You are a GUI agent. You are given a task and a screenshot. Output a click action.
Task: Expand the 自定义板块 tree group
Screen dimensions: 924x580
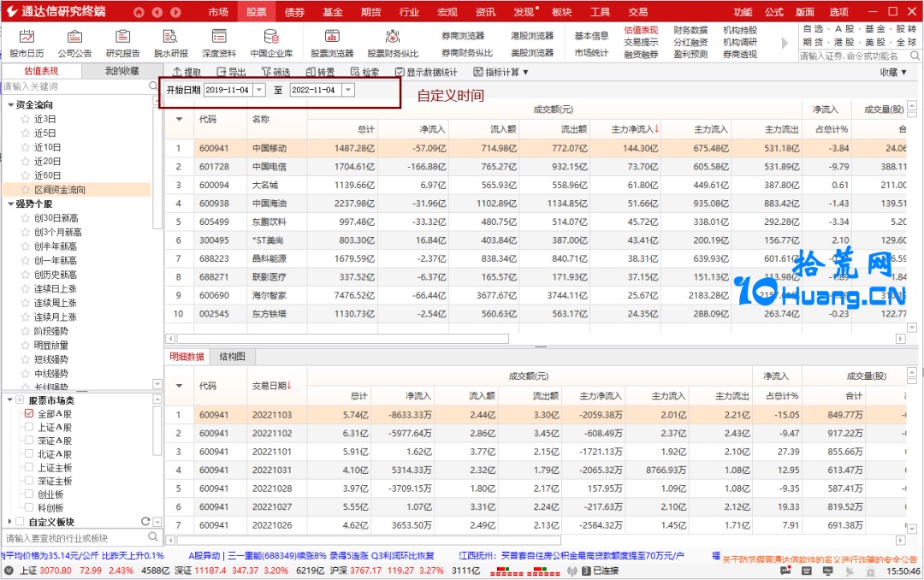click(10, 522)
